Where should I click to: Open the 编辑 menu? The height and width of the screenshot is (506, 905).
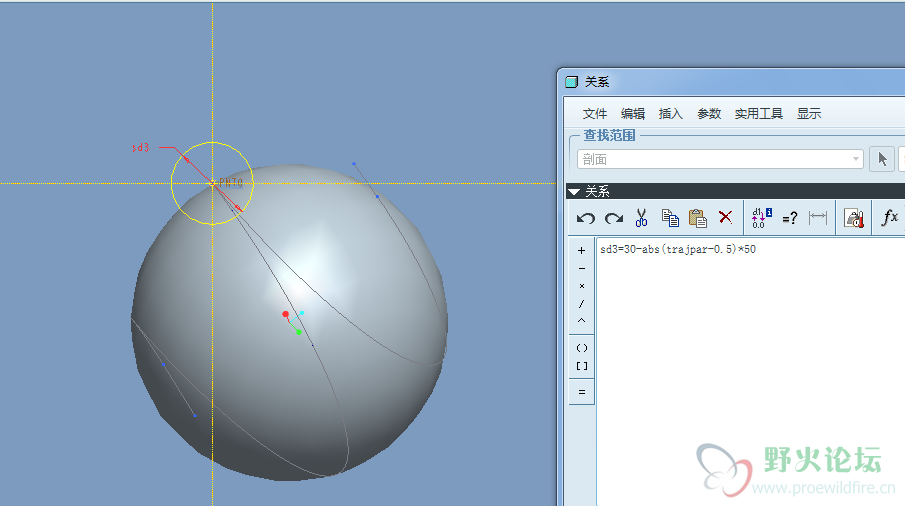coord(633,114)
